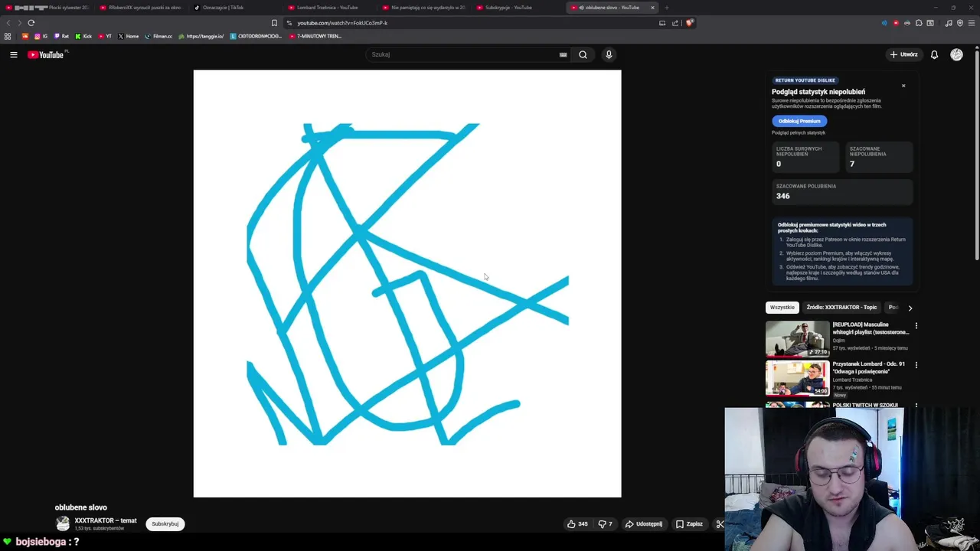The height and width of the screenshot is (551, 980).
Task: Open the Przystanek Lombard Odc. 91 thumbnail
Action: [x=797, y=378]
